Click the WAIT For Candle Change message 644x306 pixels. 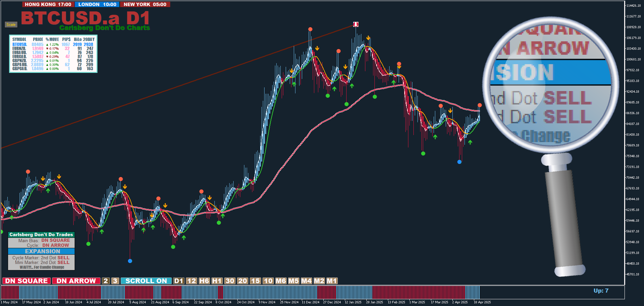pyautogui.click(x=42, y=267)
